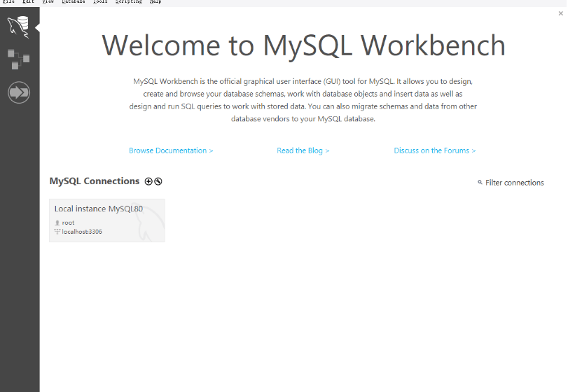The height and width of the screenshot is (392, 568).
Task: Click the root user label
Action: (68, 223)
